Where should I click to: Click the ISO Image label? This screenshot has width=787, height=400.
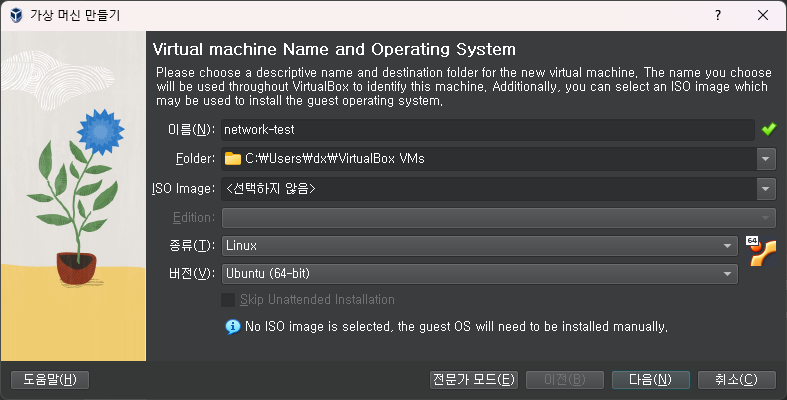coord(183,189)
